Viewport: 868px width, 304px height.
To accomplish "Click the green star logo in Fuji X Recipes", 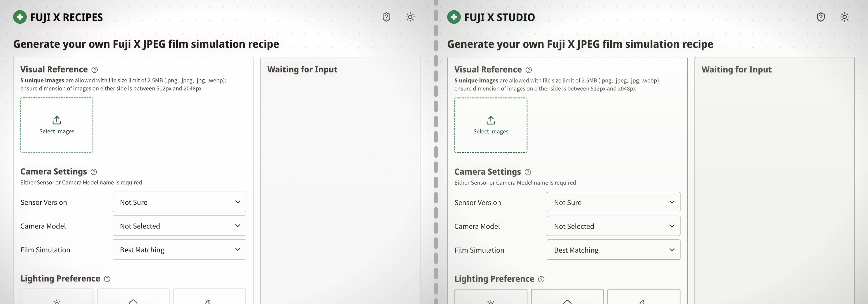I will [20, 17].
